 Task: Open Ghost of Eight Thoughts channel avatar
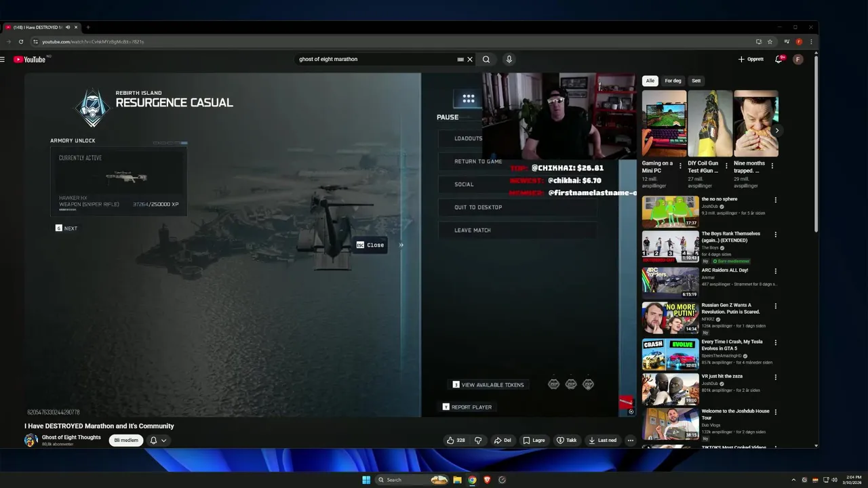click(31, 441)
